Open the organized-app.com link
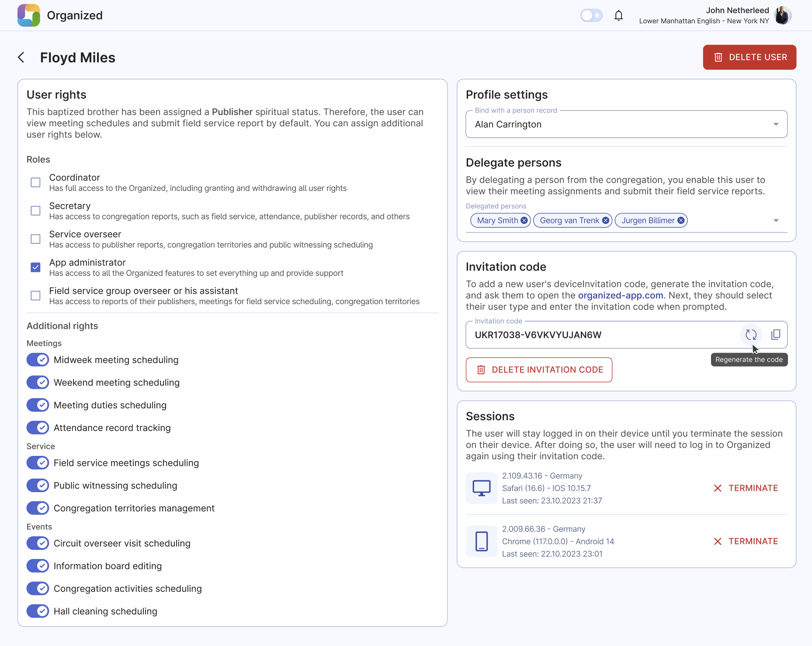 (621, 295)
